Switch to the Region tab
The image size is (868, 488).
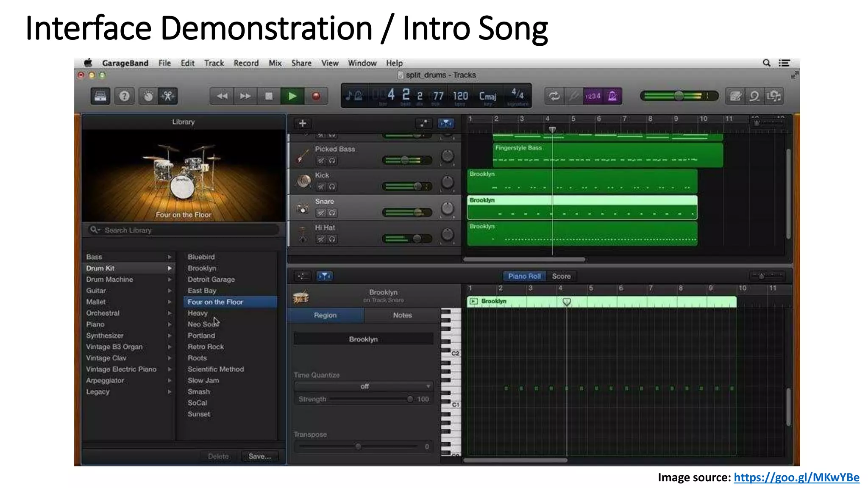point(325,315)
